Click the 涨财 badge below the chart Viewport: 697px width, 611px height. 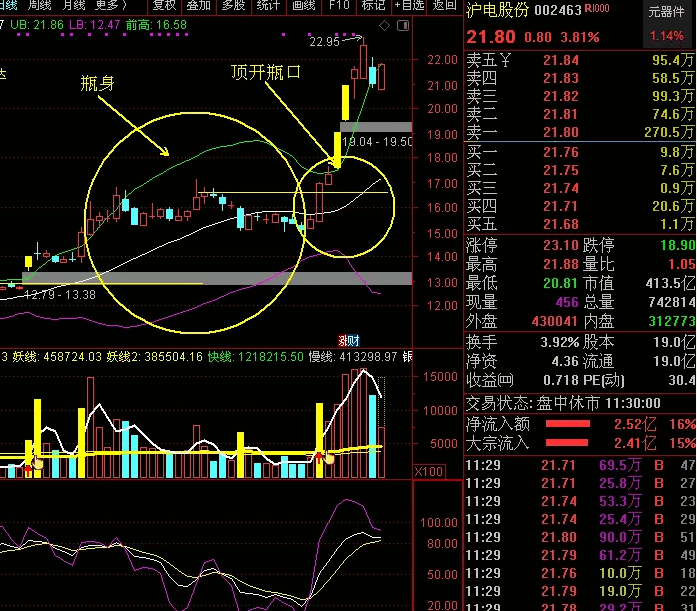click(348, 341)
